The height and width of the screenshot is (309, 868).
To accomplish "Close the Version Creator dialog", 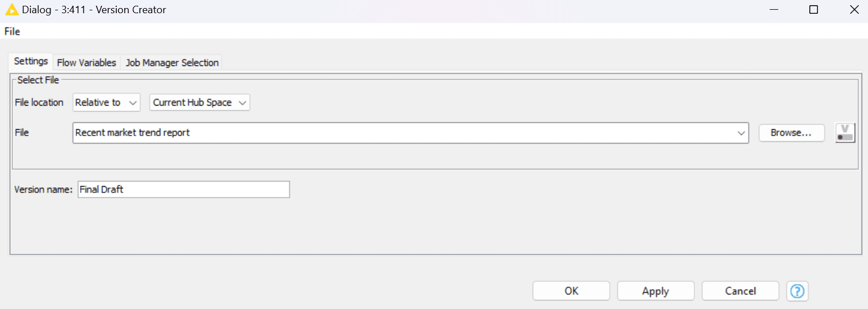I will coord(854,10).
